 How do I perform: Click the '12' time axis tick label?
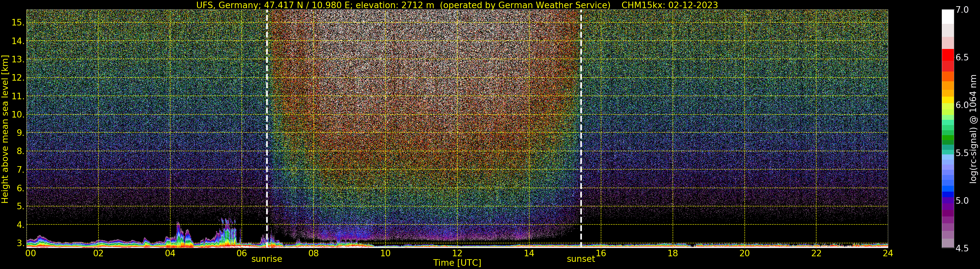tap(457, 253)
